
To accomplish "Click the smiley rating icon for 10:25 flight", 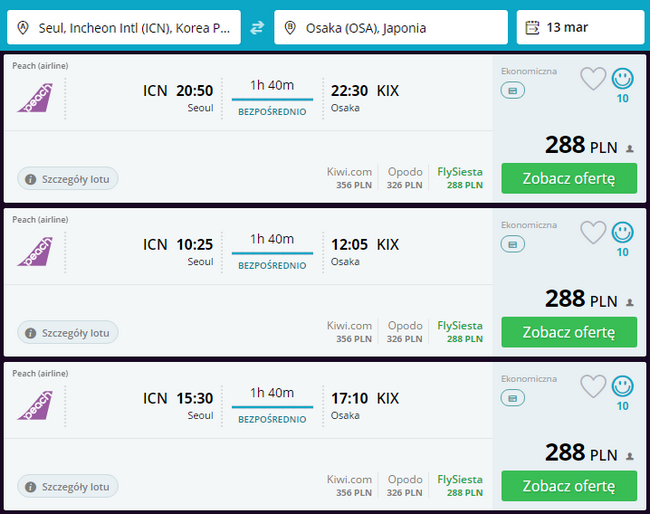I will click(623, 232).
